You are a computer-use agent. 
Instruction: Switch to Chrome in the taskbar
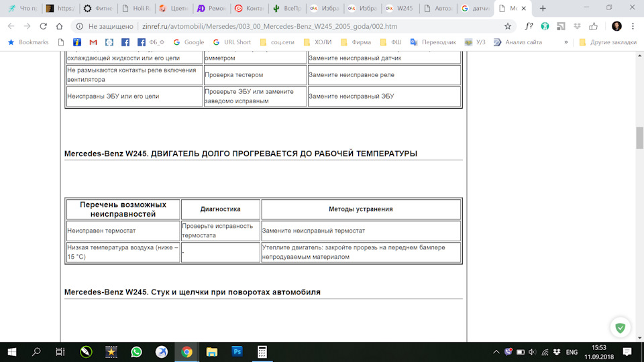pos(187,352)
